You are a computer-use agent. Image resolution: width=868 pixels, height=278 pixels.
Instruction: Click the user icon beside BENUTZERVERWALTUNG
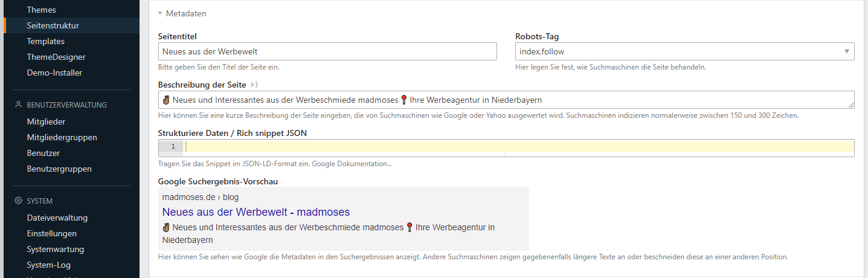(x=18, y=105)
